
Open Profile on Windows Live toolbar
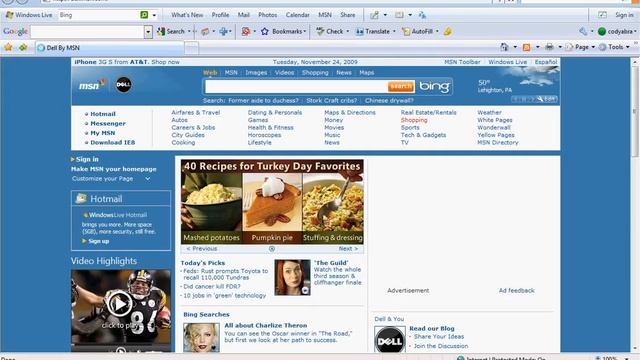click(x=220, y=15)
